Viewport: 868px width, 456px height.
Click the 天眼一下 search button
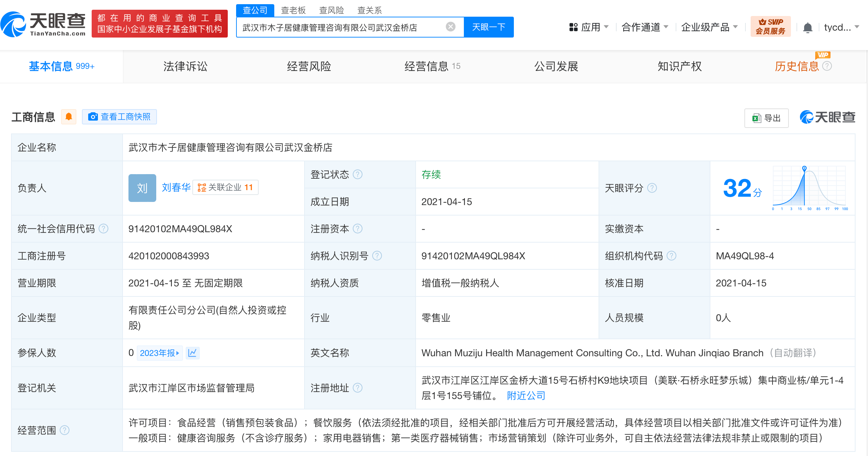[x=488, y=27]
